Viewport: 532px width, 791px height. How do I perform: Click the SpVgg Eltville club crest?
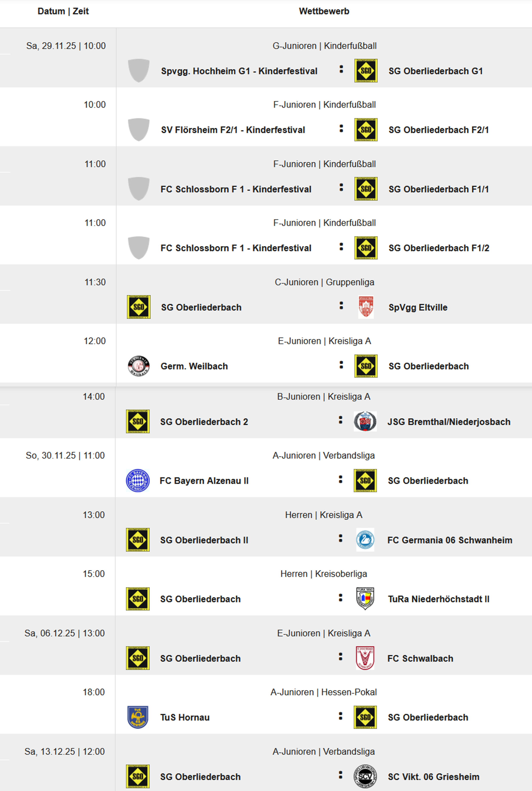pos(366,307)
